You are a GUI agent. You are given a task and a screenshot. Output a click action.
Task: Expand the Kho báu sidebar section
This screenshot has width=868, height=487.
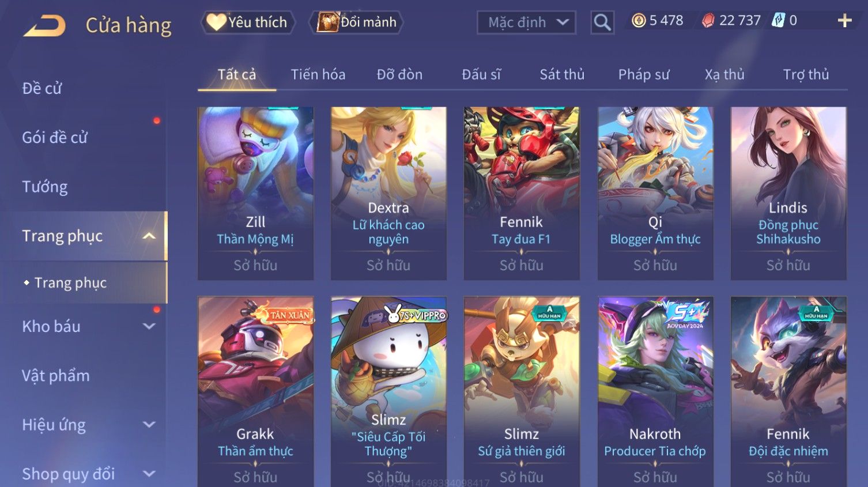[x=149, y=326]
